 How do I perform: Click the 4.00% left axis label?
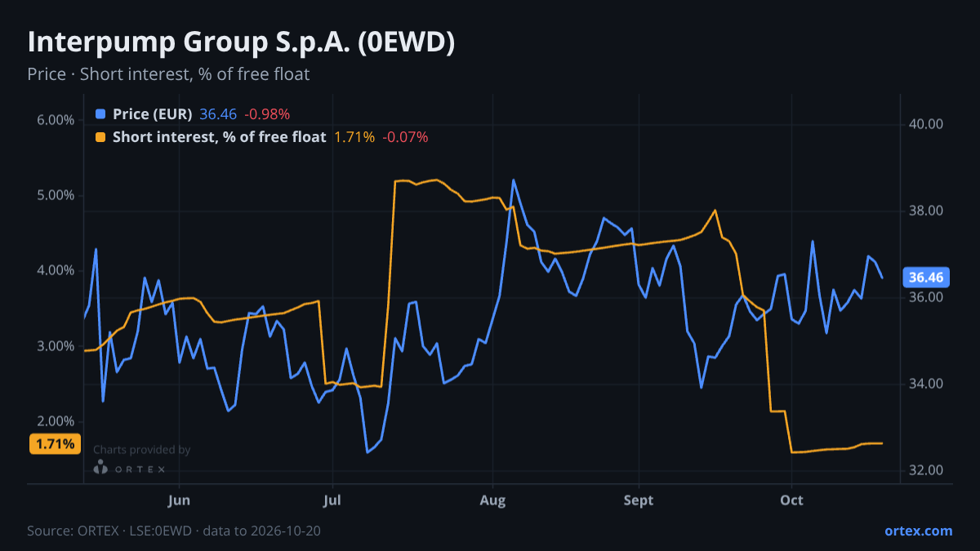(56, 271)
